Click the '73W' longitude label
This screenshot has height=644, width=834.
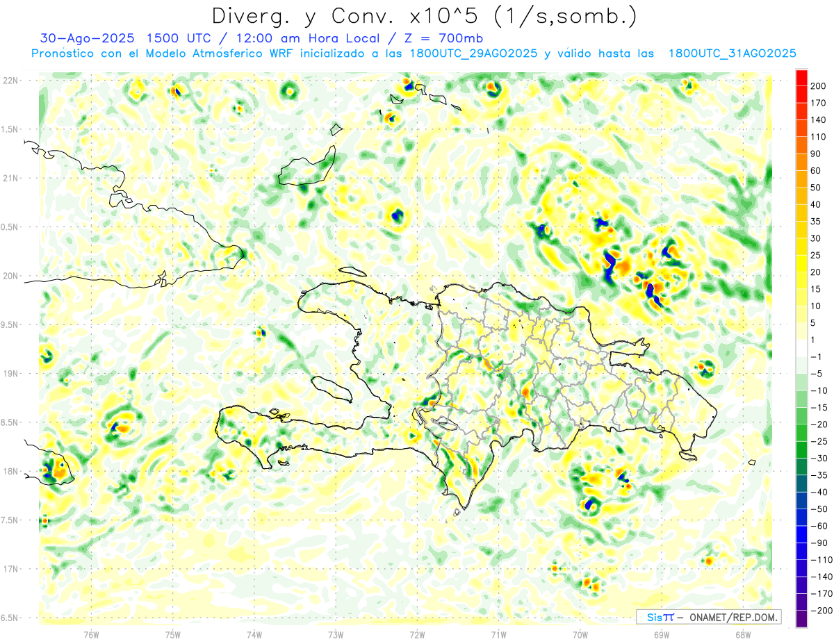[336, 634]
